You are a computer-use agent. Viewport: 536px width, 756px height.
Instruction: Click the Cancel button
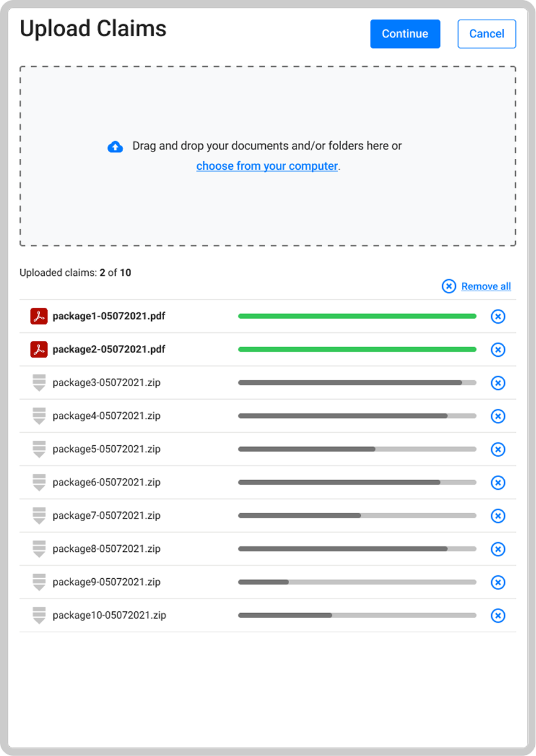pyautogui.click(x=487, y=34)
